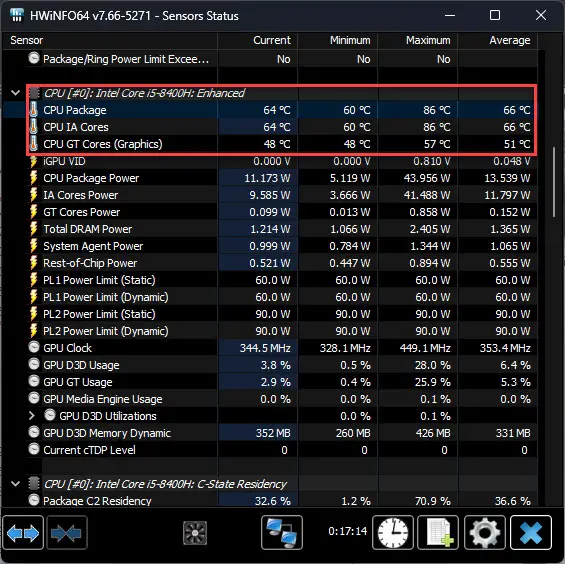Open the fan control icon

tap(195, 532)
